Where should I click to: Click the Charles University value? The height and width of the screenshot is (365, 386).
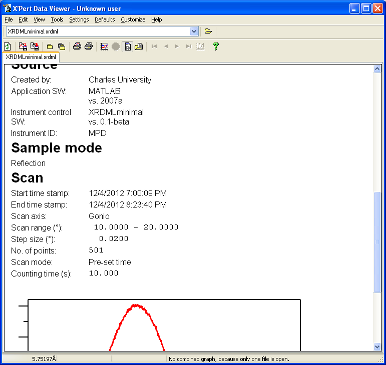pyautogui.click(x=120, y=80)
